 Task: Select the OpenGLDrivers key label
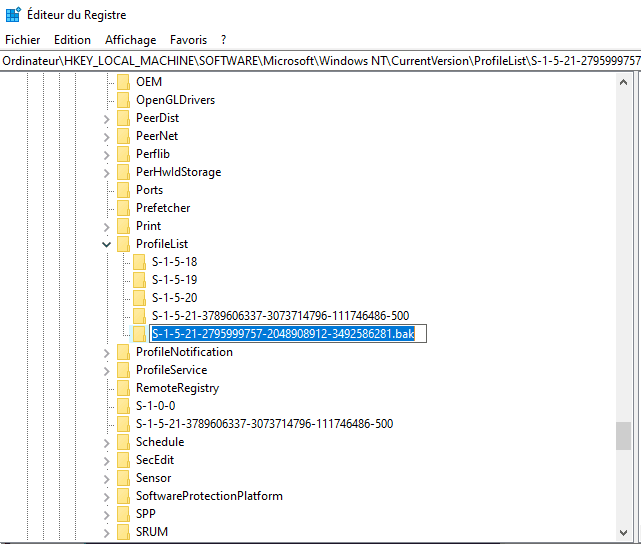[x=175, y=100]
